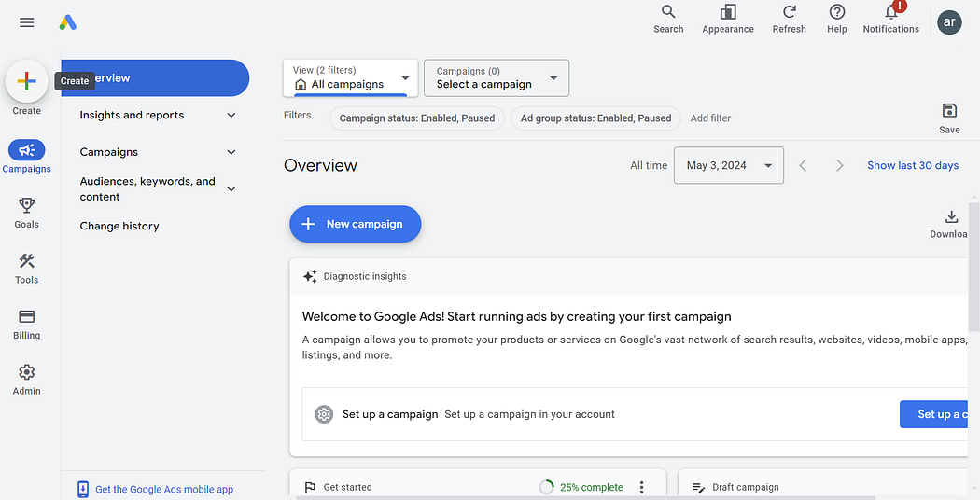This screenshot has width=980, height=500.
Task: Save the current filter view
Action: (x=949, y=118)
